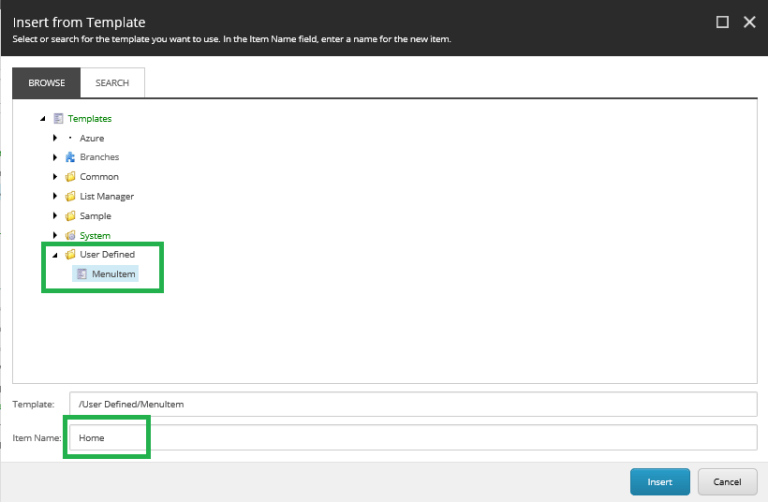Expand the System folder
The height and width of the screenshot is (502, 768).
click(55, 236)
